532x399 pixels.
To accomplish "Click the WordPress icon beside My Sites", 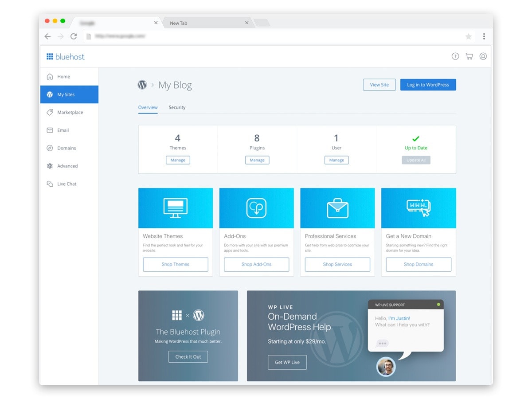I will 50,94.
